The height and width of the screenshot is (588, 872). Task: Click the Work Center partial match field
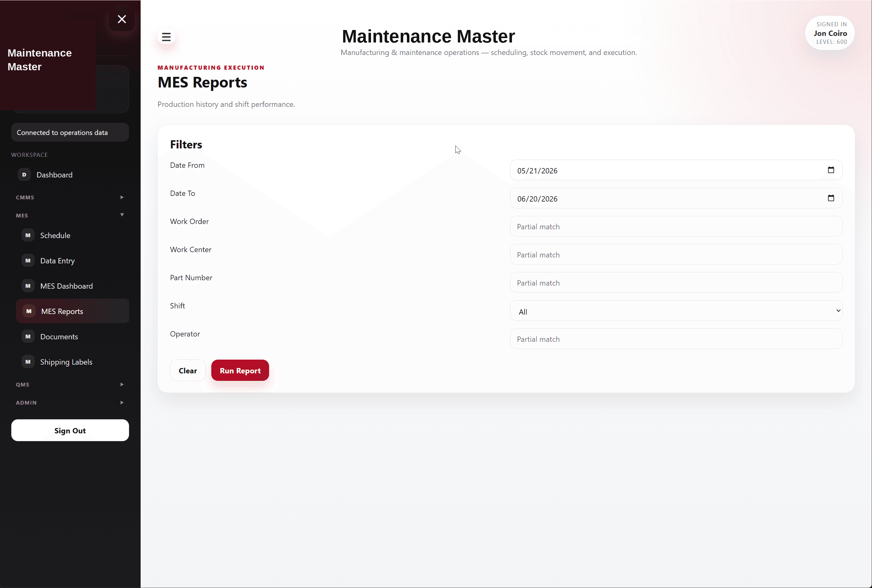pos(676,255)
